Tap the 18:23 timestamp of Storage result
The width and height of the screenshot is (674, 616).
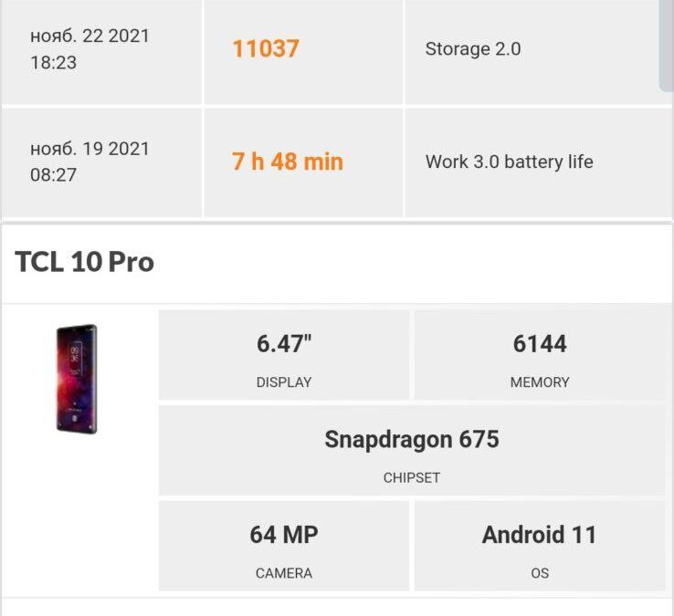point(53,63)
